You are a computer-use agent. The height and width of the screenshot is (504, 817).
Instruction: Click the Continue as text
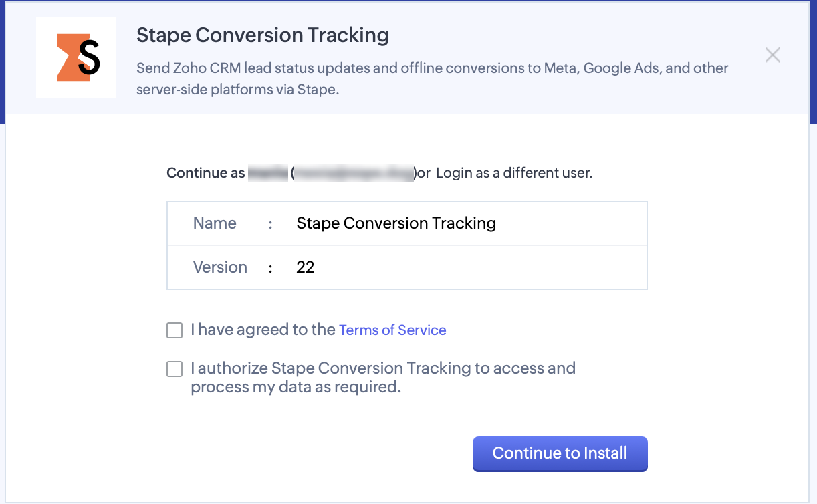tap(206, 173)
